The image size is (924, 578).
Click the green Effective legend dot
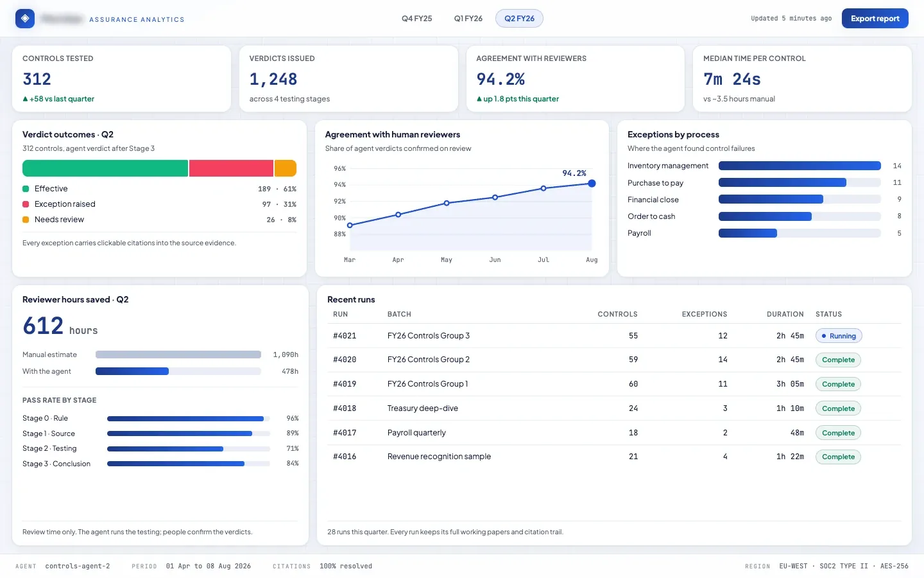pos(26,189)
